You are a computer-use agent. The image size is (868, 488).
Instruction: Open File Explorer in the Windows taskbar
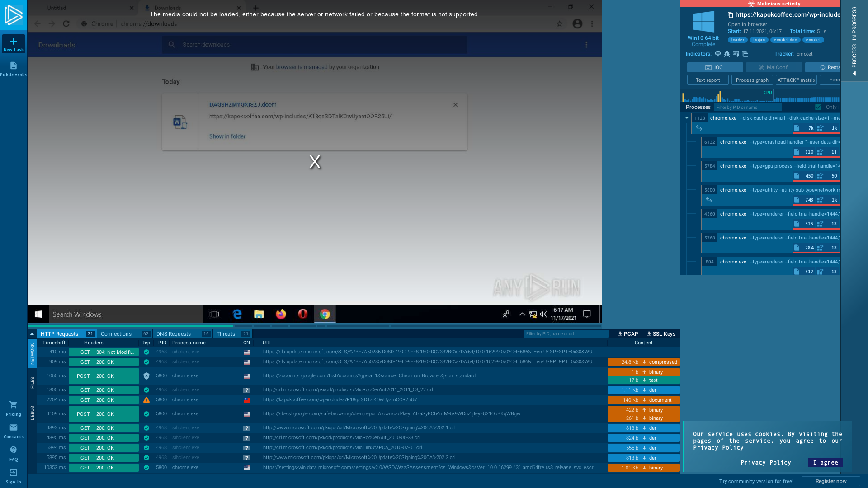(x=259, y=314)
